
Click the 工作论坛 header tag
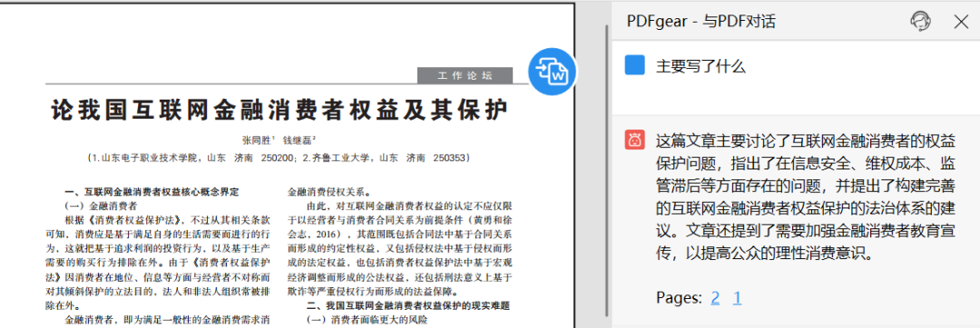click(465, 75)
